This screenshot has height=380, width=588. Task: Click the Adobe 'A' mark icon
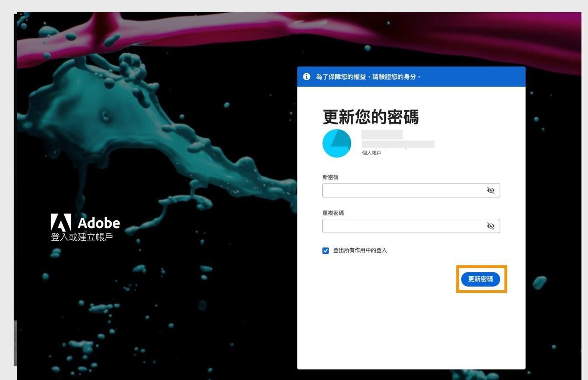(x=60, y=222)
